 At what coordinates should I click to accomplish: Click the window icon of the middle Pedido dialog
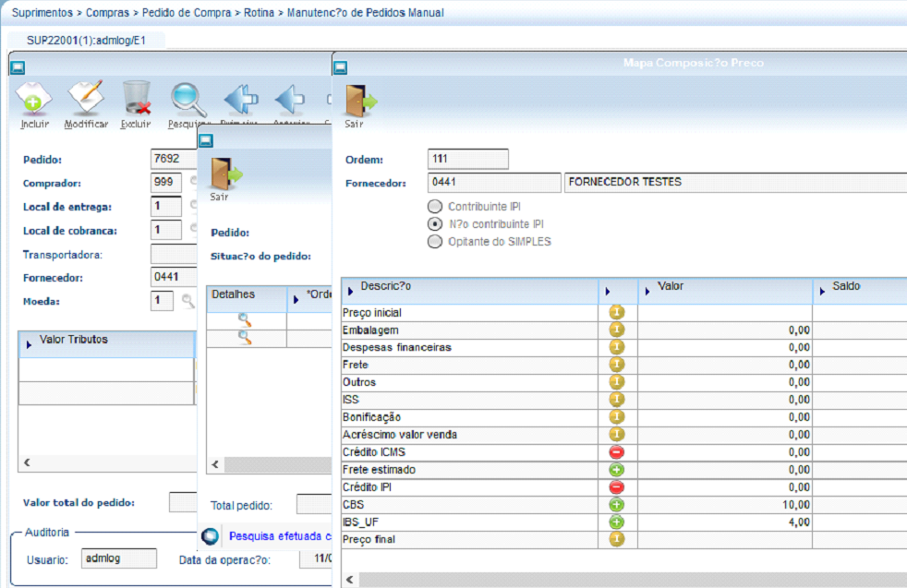[206, 140]
